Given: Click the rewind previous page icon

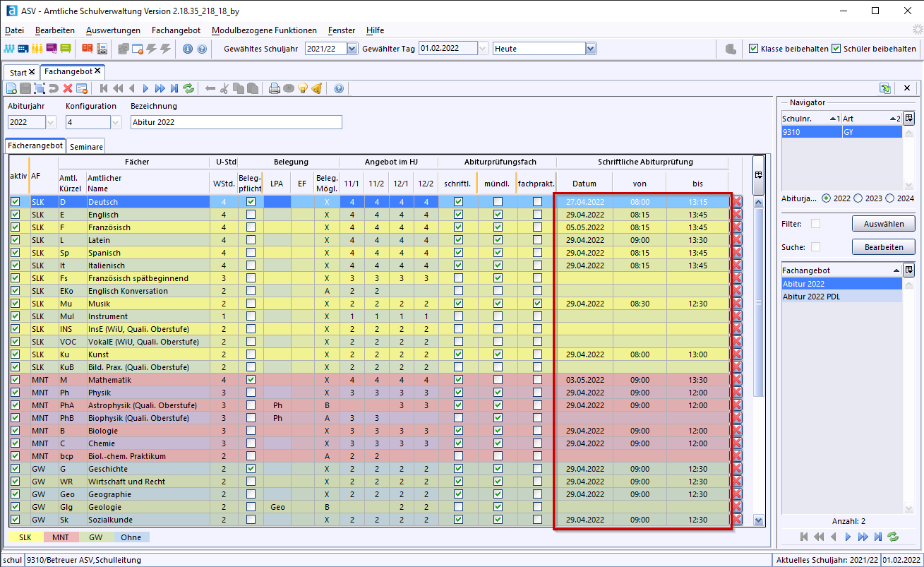Looking at the screenshot, I should pos(118,88).
